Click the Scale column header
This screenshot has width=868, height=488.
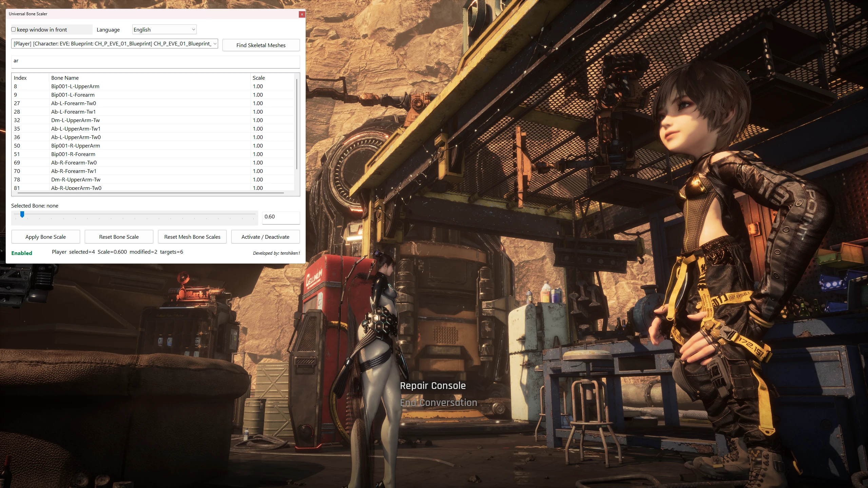point(272,78)
